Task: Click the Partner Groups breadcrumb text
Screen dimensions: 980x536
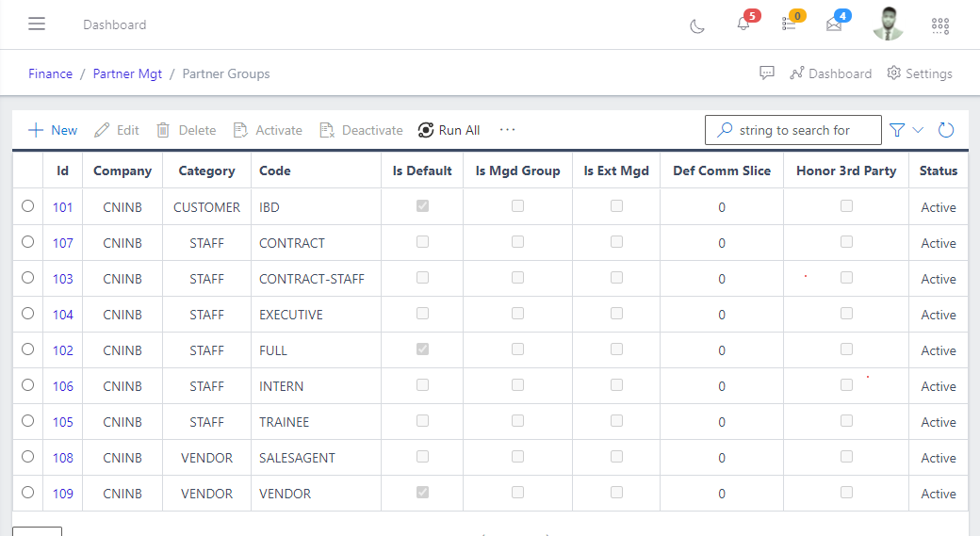Action: pyautogui.click(x=226, y=73)
